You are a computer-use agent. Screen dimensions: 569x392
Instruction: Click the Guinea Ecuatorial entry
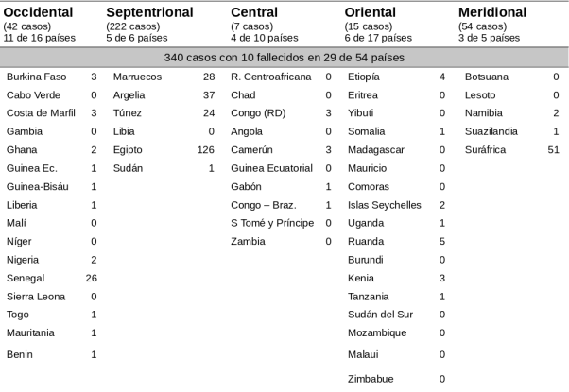point(271,168)
